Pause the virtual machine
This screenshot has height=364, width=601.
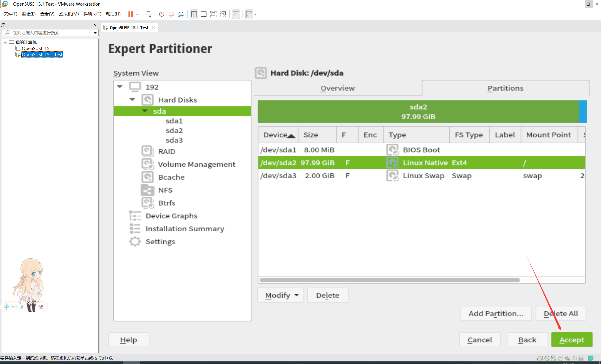click(131, 14)
